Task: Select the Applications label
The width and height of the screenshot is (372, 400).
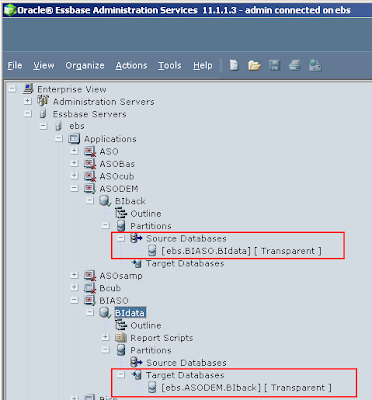Action: 110,139
